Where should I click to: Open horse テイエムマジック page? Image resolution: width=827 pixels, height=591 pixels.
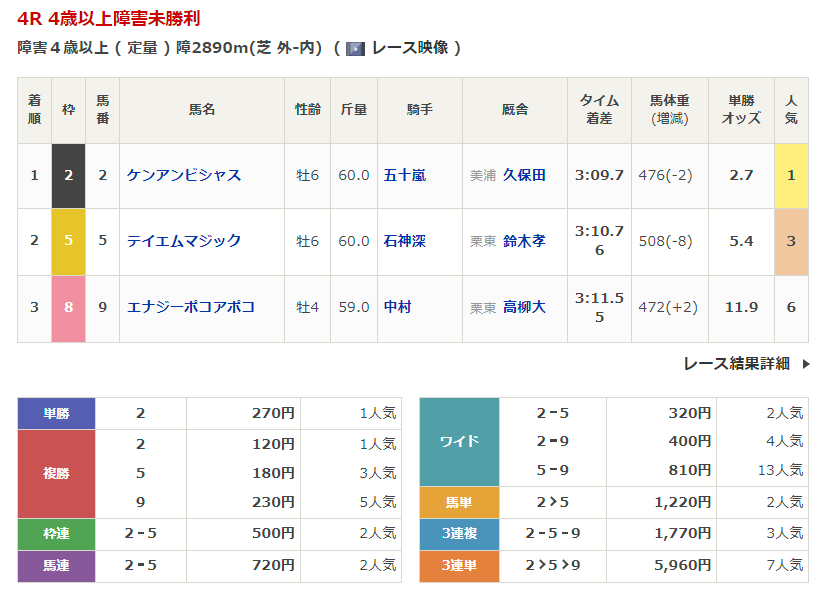click(184, 241)
